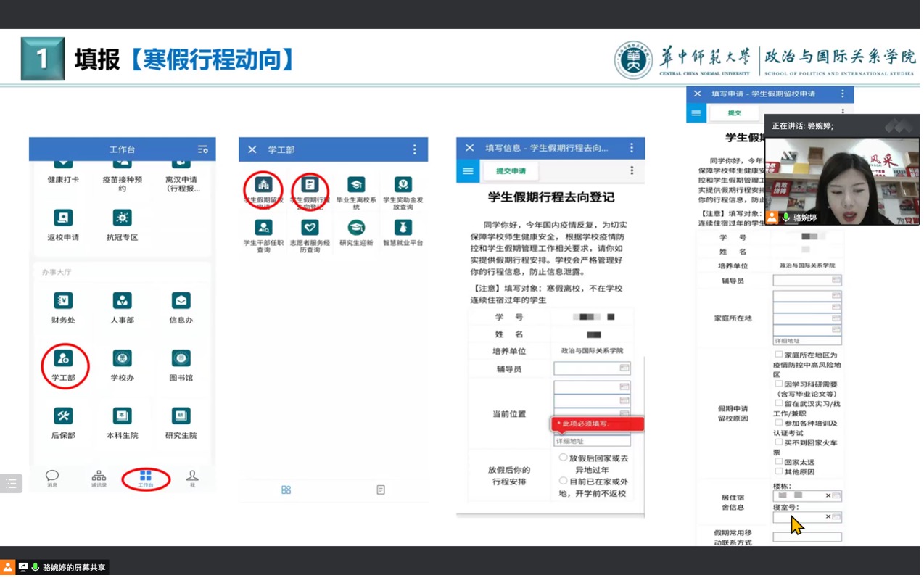Switch to the 通讯录 bottom tab
The height and width of the screenshot is (578, 924).
click(99, 479)
